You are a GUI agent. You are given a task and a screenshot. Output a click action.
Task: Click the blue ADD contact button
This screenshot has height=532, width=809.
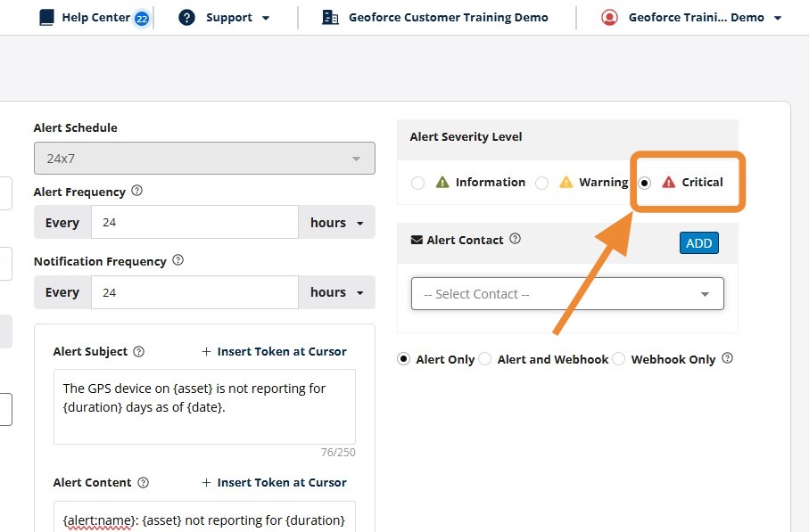click(699, 242)
